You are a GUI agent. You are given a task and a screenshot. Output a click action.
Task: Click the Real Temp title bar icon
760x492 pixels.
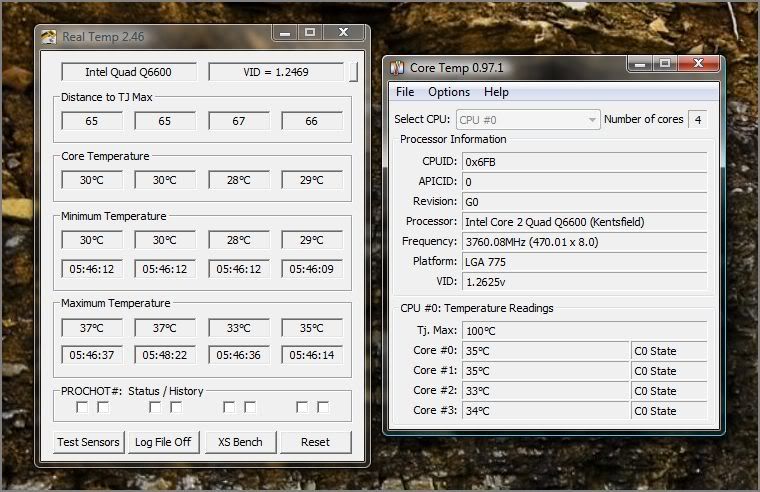(48, 37)
